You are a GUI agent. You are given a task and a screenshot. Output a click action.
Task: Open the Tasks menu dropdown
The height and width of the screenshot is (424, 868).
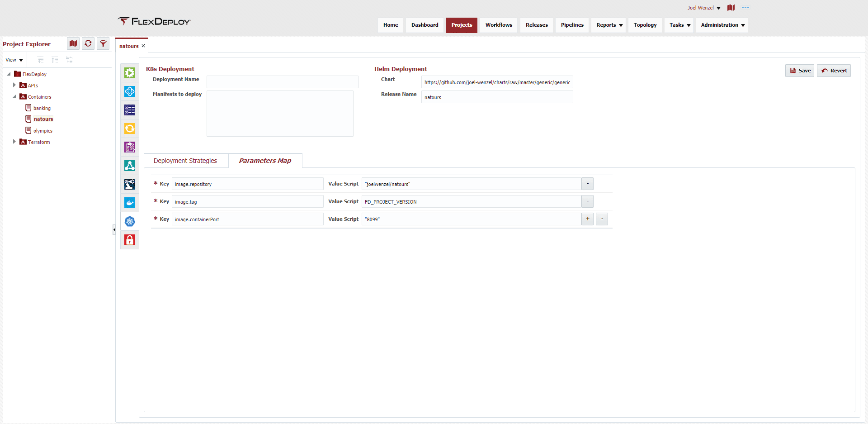click(x=679, y=25)
